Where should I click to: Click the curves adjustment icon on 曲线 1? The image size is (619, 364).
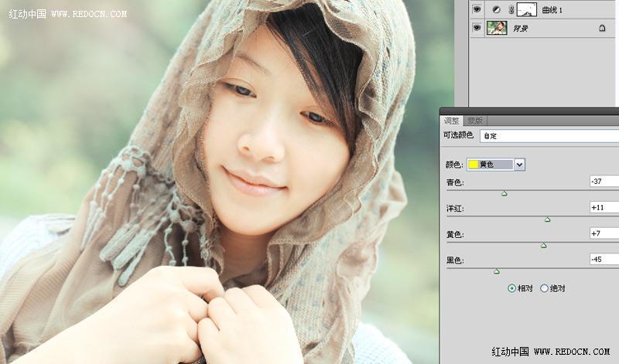(x=496, y=10)
